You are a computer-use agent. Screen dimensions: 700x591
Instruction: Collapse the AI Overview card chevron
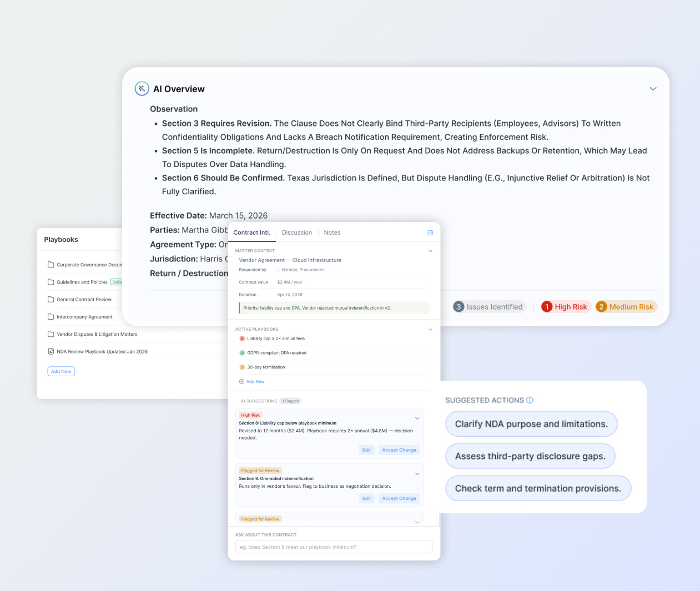(653, 89)
